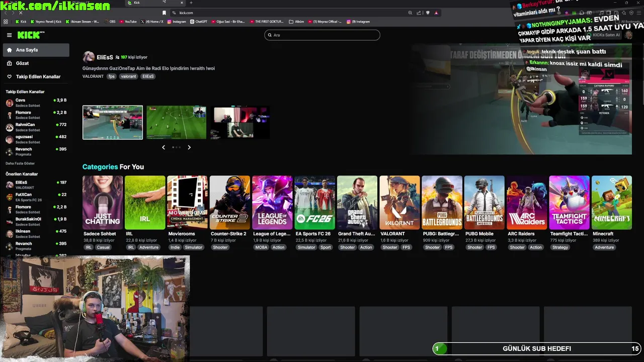The image size is (644, 362).
Task: Open BurakSakinOl in recommended channels
Action: point(36,221)
